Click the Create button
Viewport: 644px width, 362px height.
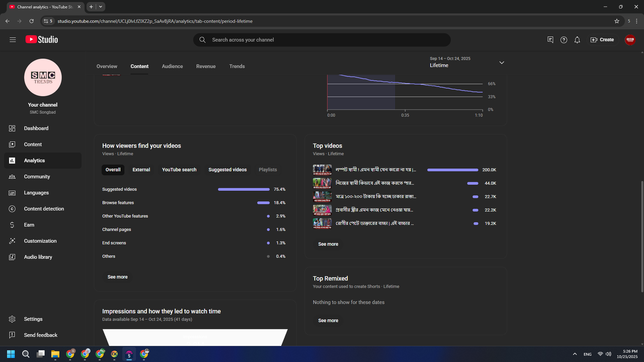[602, 40]
